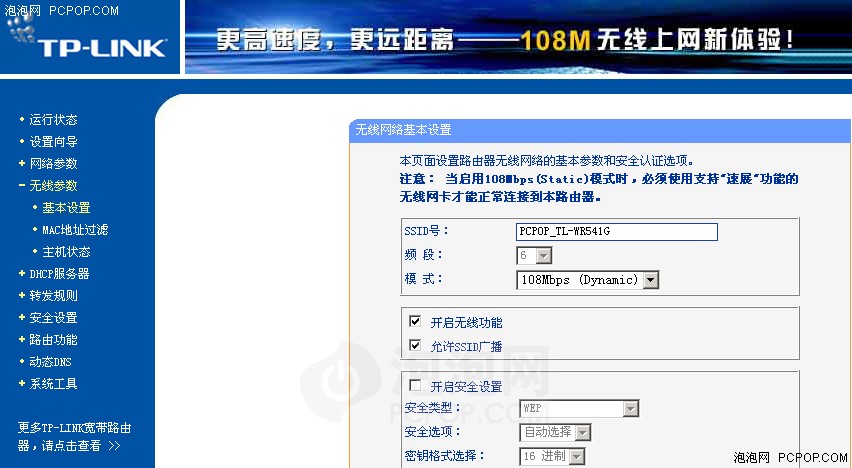Open the 模式 108Mbps mode dropdown
This screenshot has width=852, height=468.
point(587,280)
